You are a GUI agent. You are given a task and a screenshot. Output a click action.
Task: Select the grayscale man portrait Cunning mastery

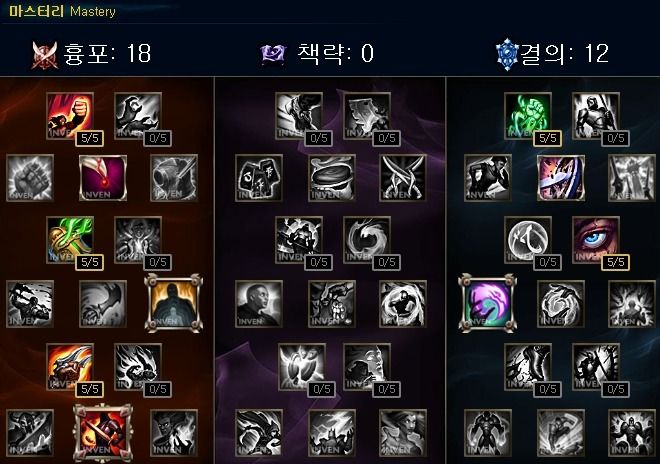(259, 304)
